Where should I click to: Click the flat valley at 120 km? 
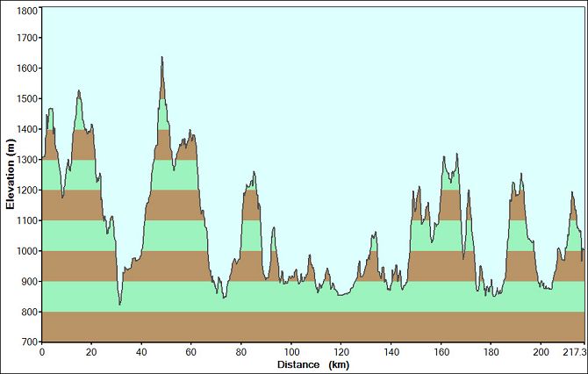(x=341, y=295)
